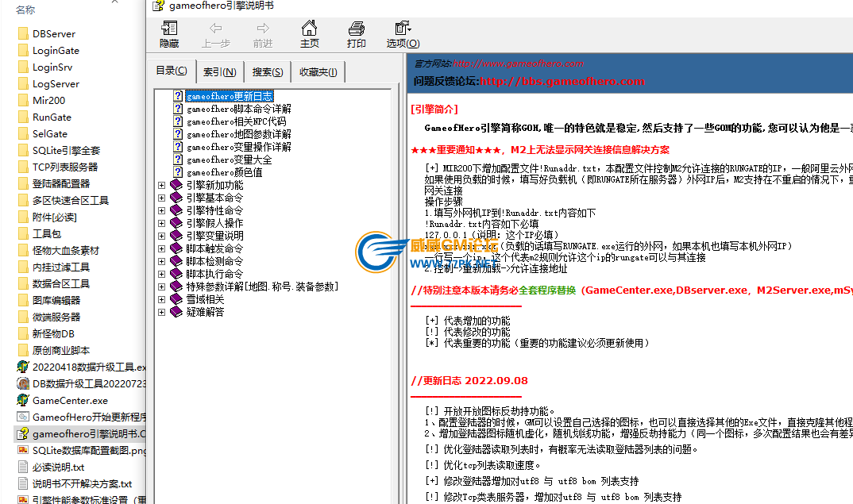Expand the 引擎假人操作 book node
The width and height of the screenshot is (853, 504).
click(161, 224)
